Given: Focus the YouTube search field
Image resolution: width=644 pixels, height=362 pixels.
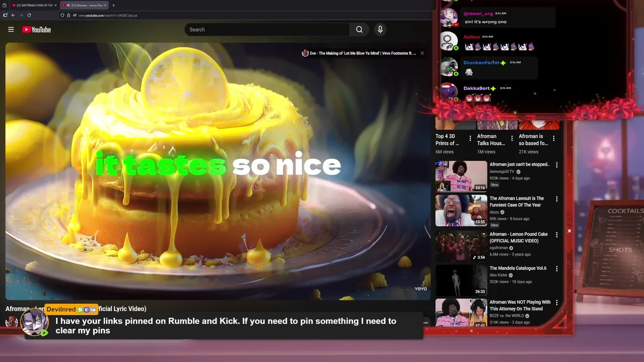Looking at the screenshot, I should tap(267, 30).
